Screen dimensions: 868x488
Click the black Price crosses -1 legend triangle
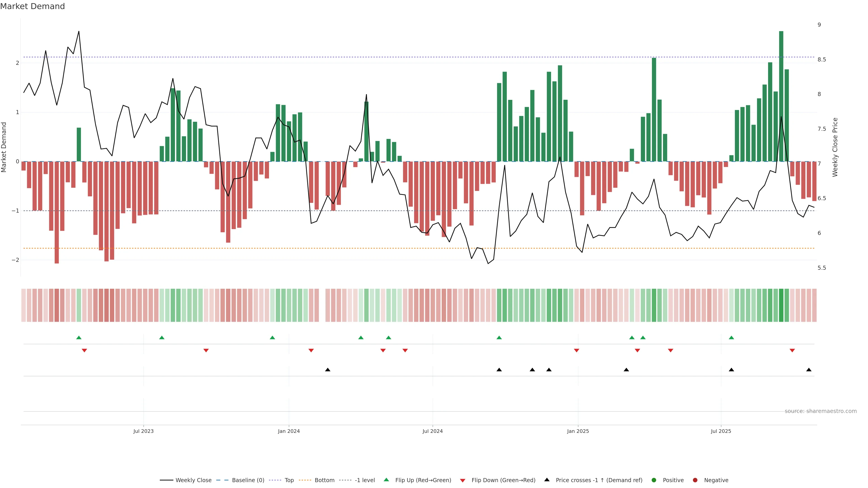click(x=547, y=480)
